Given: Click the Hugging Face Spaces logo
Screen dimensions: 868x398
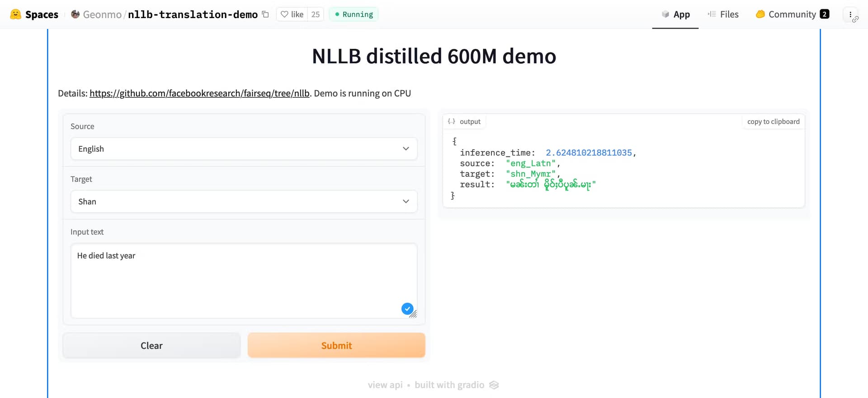Looking at the screenshot, I should pyautogui.click(x=16, y=14).
